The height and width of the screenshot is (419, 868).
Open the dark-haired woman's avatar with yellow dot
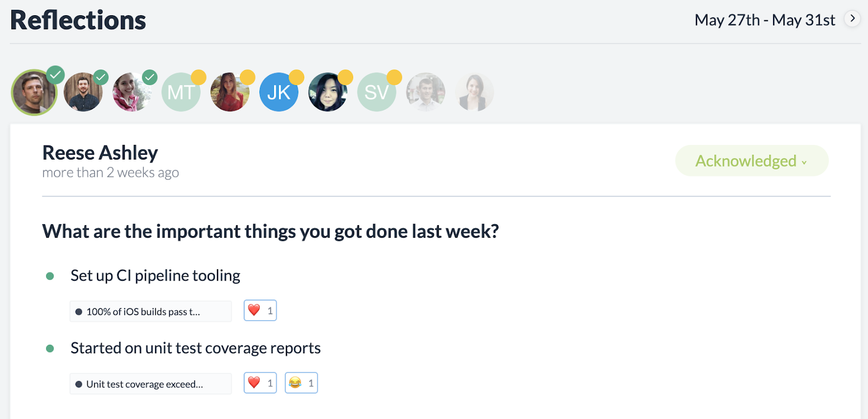click(328, 92)
